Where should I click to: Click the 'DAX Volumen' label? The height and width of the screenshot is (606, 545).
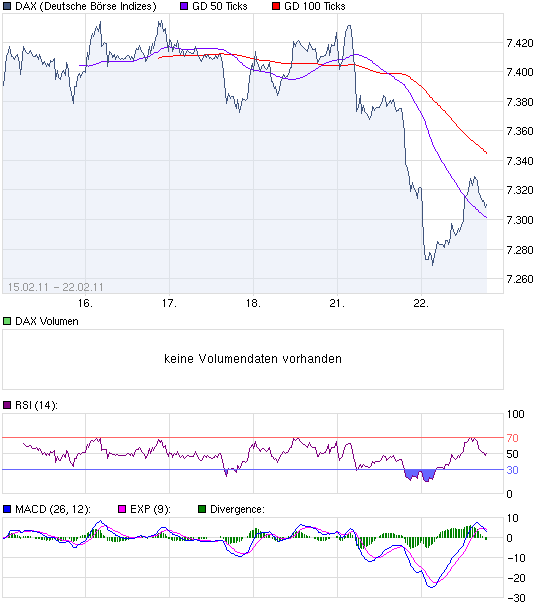(47, 321)
